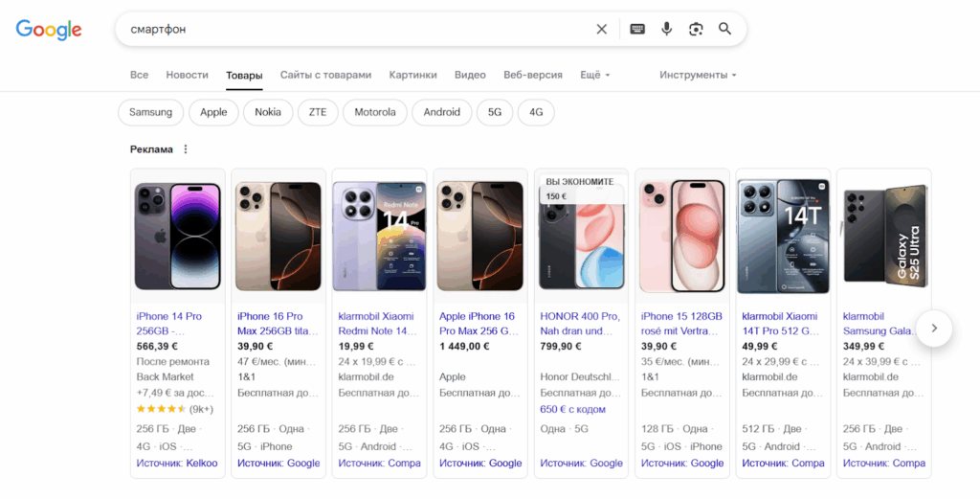Open the Видео tab

click(x=470, y=75)
